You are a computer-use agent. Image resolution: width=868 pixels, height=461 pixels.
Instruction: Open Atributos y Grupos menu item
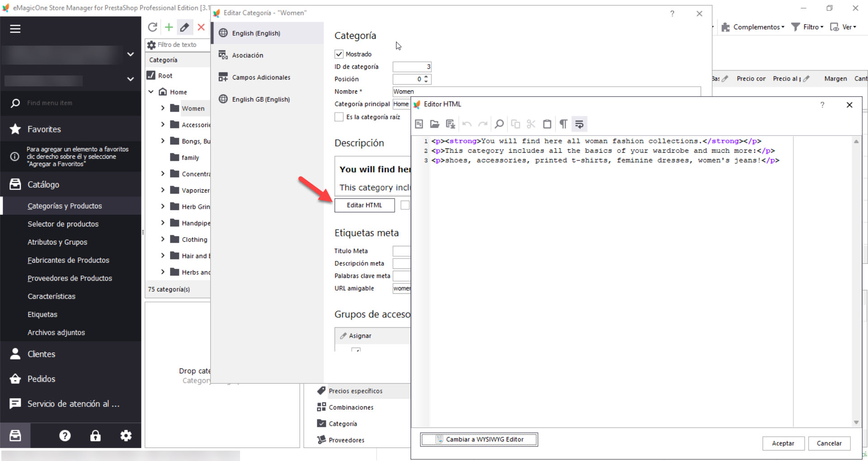(71, 242)
